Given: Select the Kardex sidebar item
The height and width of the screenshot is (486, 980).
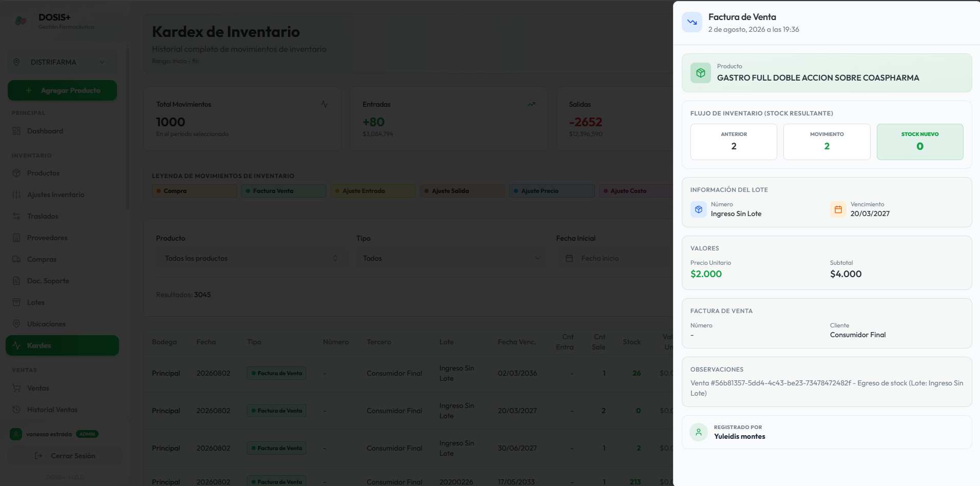Looking at the screenshot, I should tap(62, 345).
